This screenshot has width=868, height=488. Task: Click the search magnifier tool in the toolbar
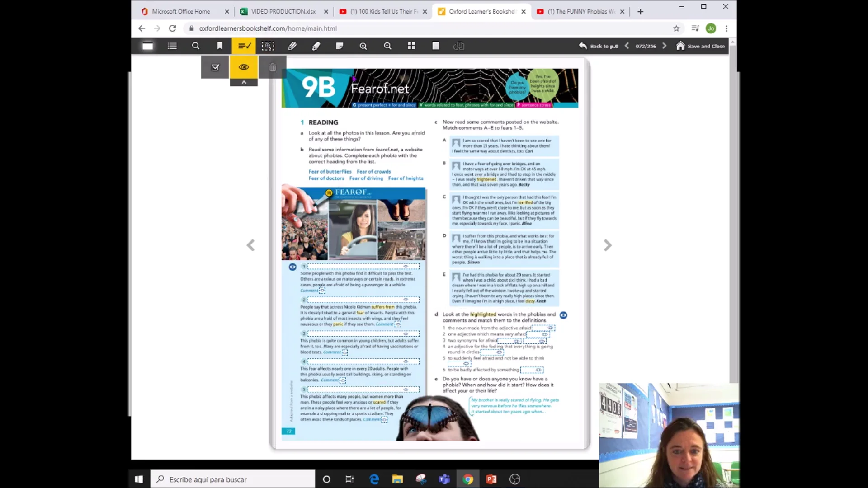coord(195,46)
